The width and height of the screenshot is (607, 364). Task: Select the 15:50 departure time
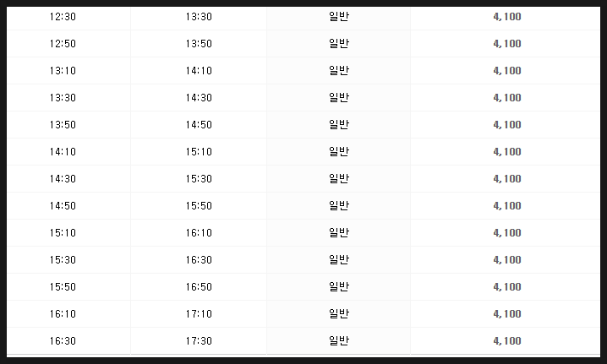[x=63, y=287]
